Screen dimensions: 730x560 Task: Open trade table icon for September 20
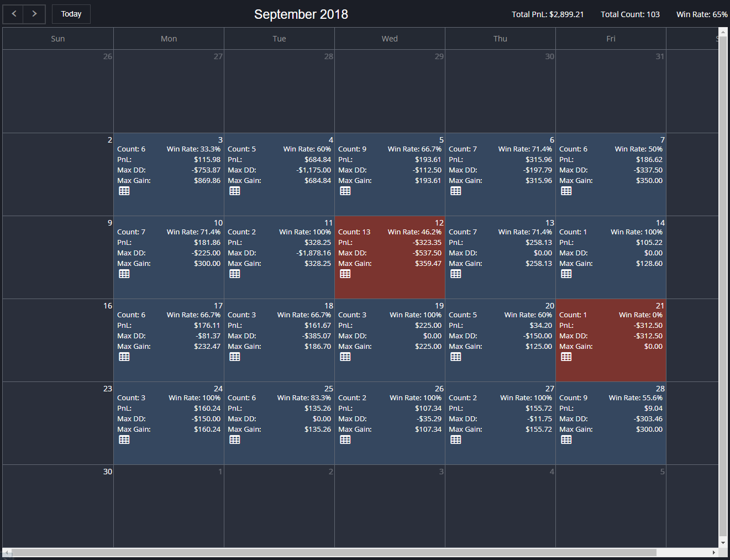(456, 357)
